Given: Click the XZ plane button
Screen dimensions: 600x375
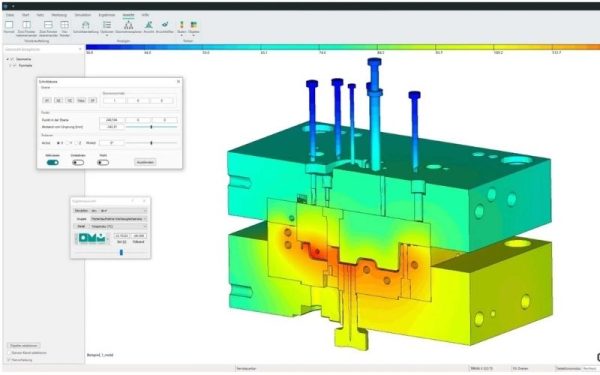Looking at the screenshot, I should pyautogui.click(x=58, y=100).
